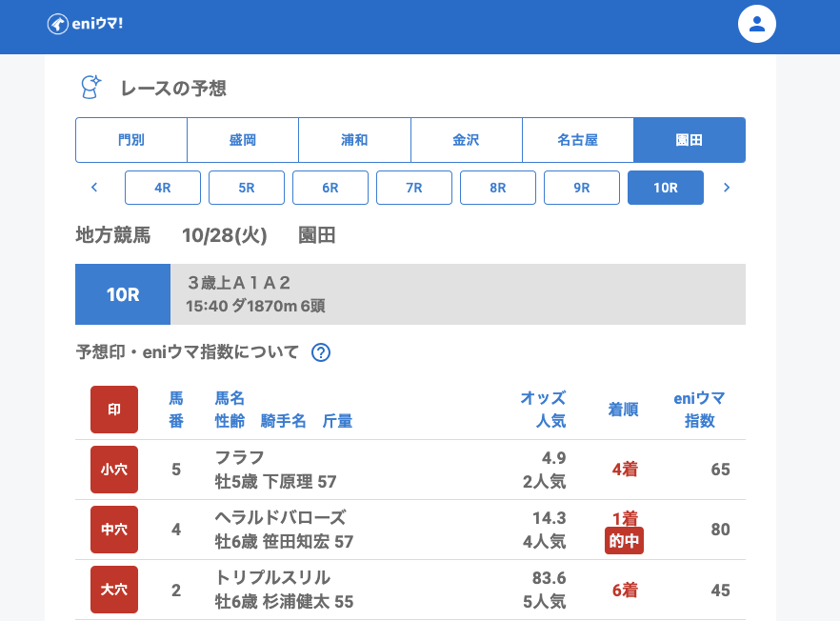Screen dimensions: 840x621
Task: Click the help question mark icon
Action: click(321, 352)
